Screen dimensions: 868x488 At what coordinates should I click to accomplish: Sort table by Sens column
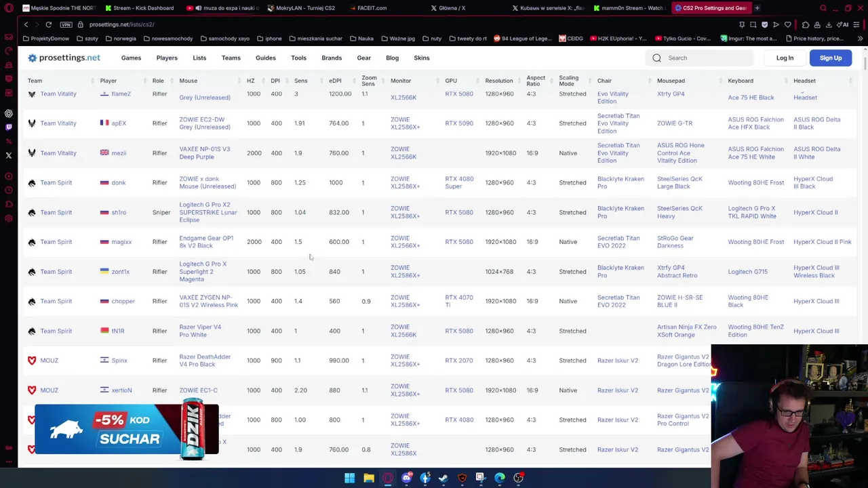(x=300, y=81)
